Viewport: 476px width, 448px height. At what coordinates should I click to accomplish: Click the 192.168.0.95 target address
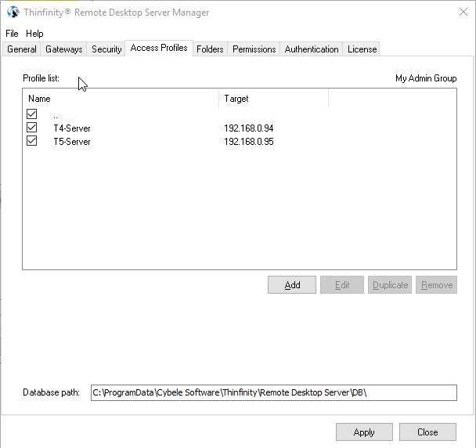click(249, 142)
